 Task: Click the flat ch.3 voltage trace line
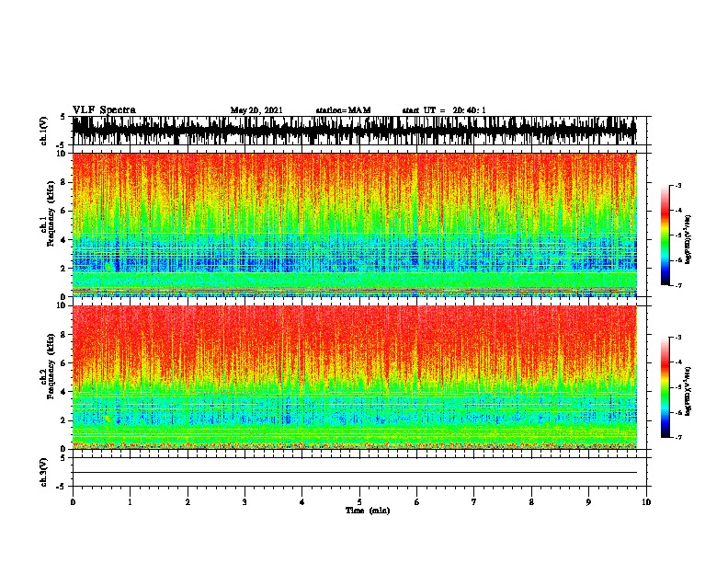coord(355,473)
